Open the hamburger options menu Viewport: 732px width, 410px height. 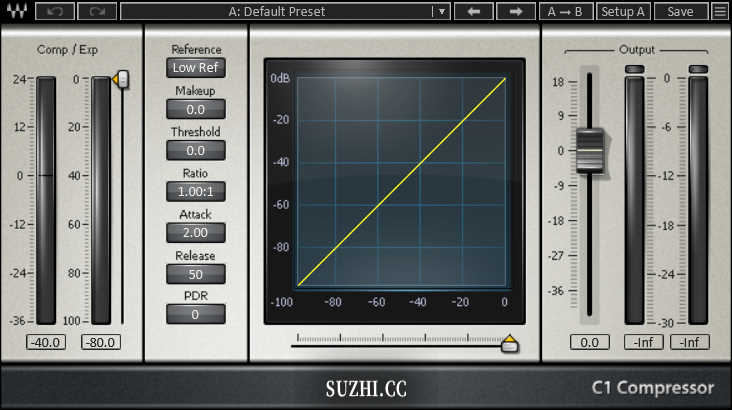(719, 12)
